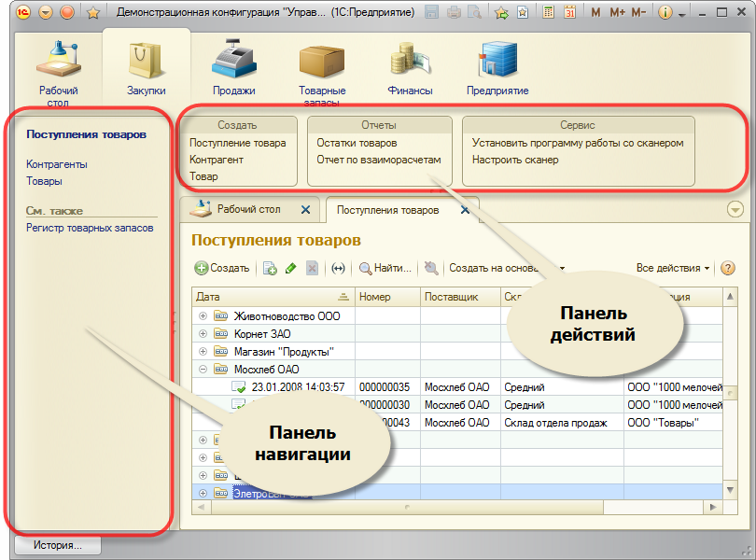Open Отчет по взаиморасчетам report
The image size is (756, 560).
pos(379,160)
